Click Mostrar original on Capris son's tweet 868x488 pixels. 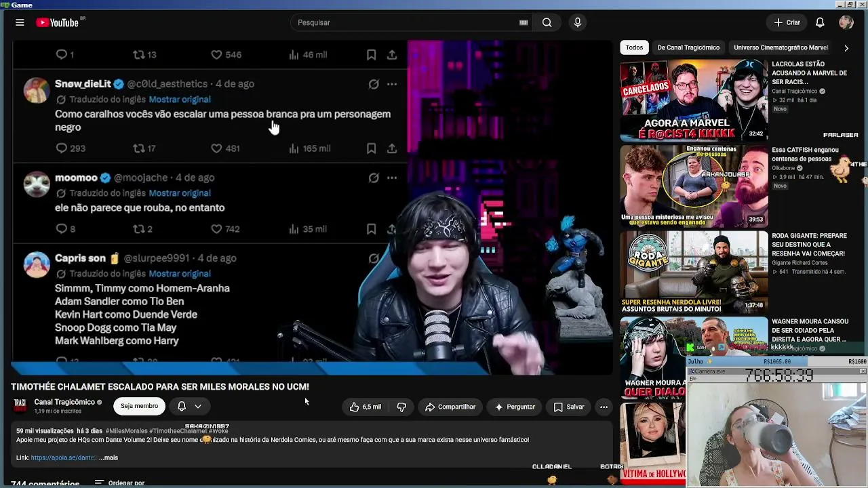tap(180, 274)
